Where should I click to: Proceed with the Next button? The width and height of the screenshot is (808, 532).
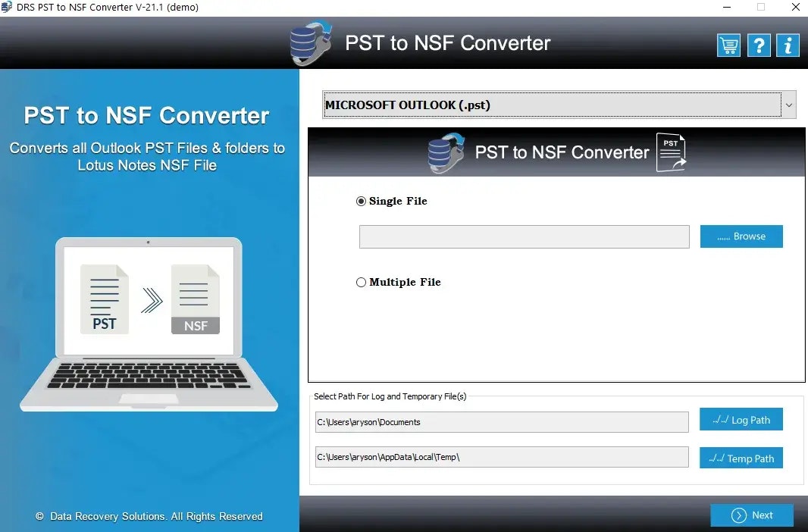coord(752,515)
